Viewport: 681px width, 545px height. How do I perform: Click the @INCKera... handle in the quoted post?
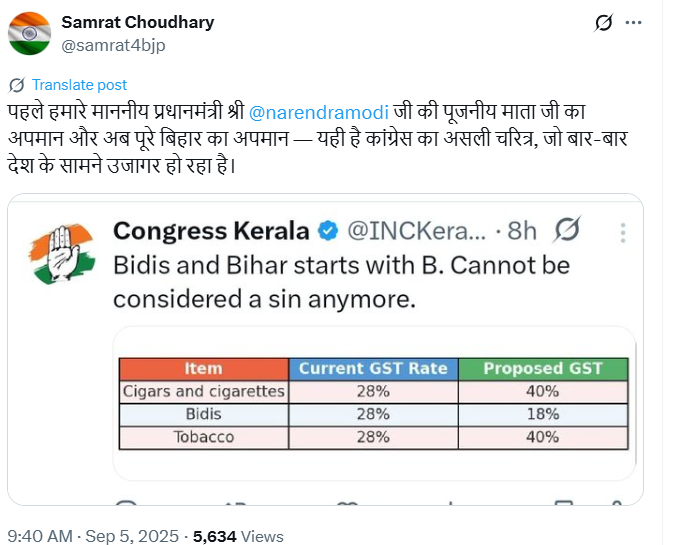416,231
